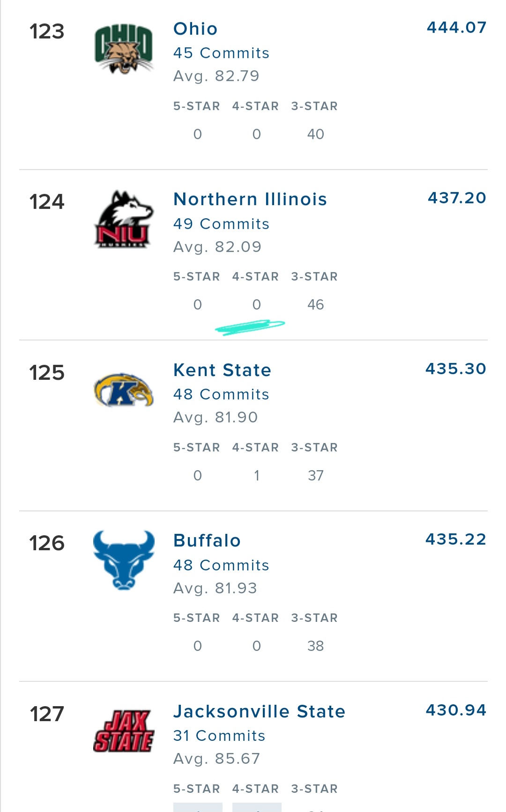View Northern Illinois' 49 Commits list
The height and width of the screenshot is (812, 506).
(221, 224)
